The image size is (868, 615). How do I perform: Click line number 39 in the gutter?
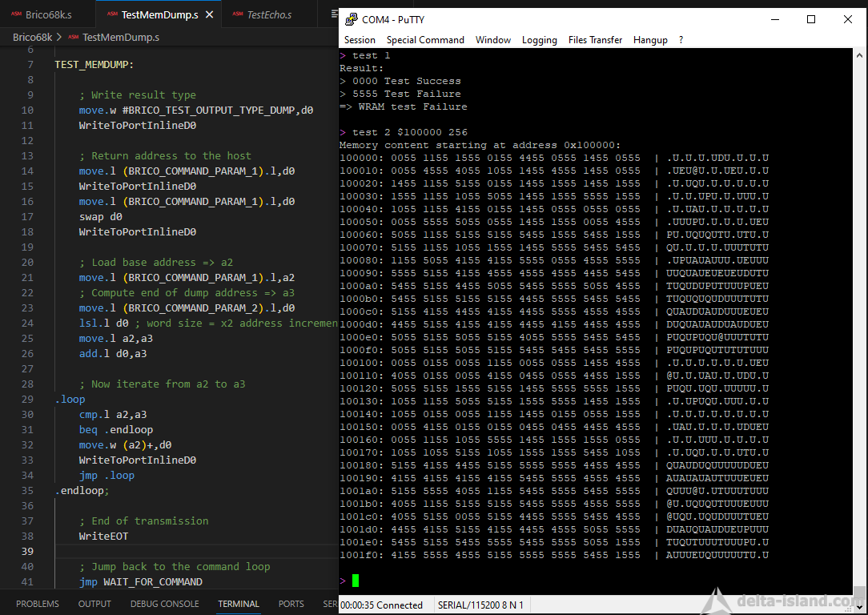[27, 552]
